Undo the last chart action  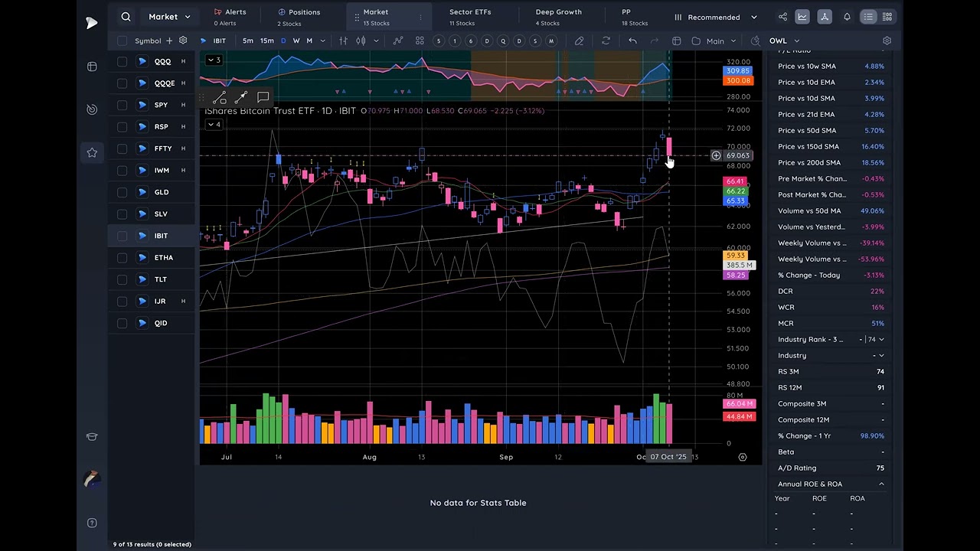[632, 41]
